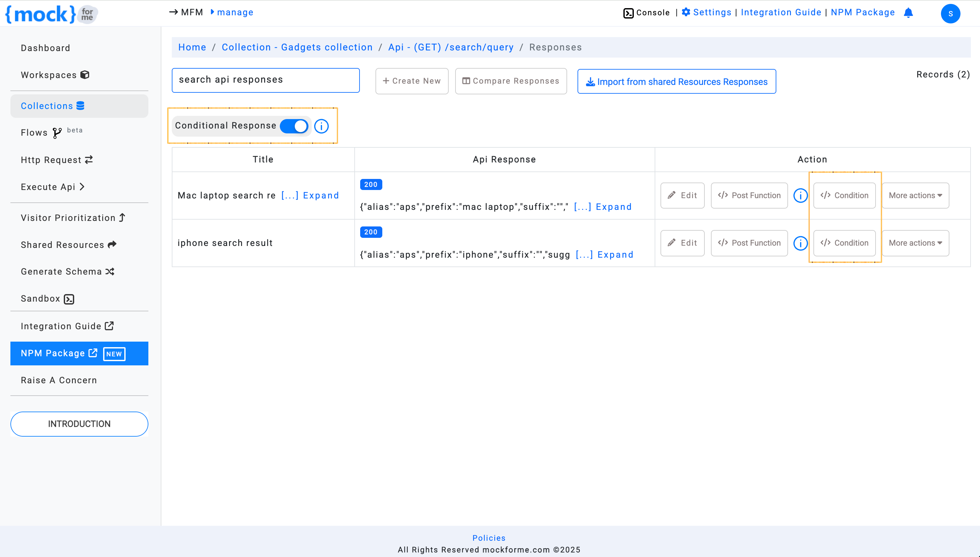Click the Flows branch icon
This screenshot has width=980, height=557.
57,133
